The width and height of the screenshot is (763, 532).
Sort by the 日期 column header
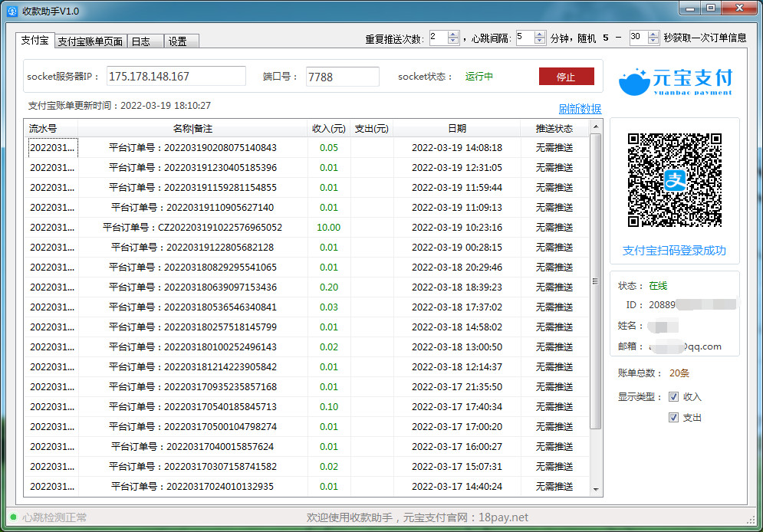(x=456, y=128)
